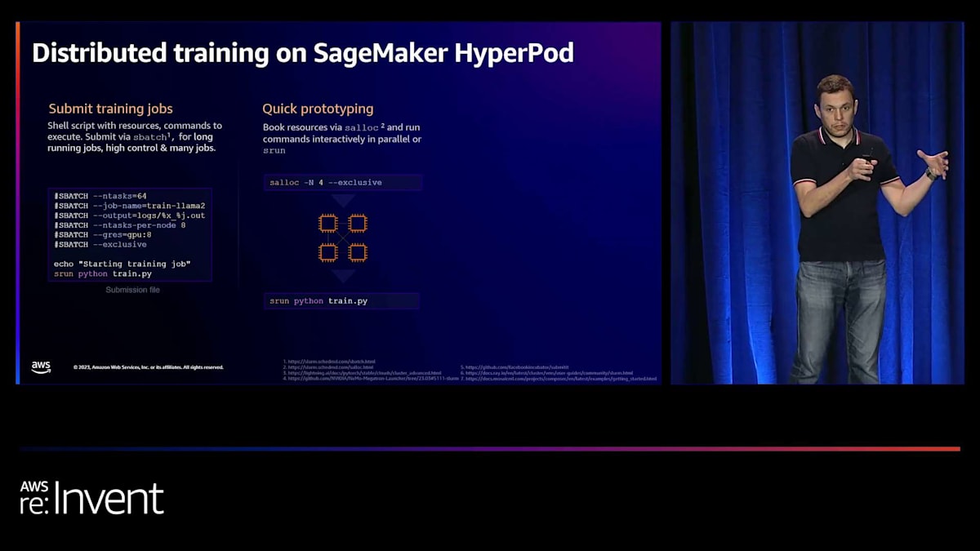Click the 'srun python train.py' box under the chips
The width and height of the screenshot is (980, 551).
click(x=342, y=301)
